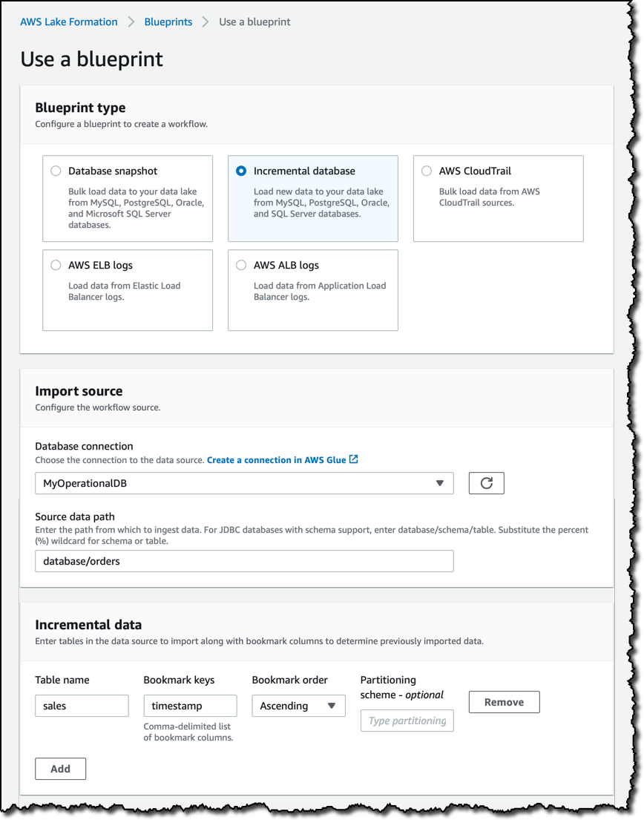Click the 'Load data from Elastic Load Balancer logs.' description
This screenshot has height=820, width=644.
[x=125, y=292]
